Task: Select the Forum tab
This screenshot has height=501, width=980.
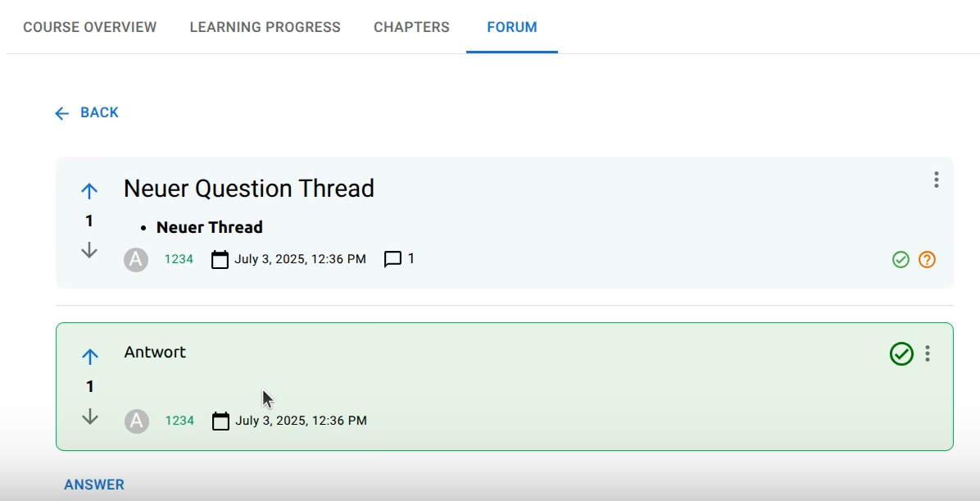Action: [512, 27]
